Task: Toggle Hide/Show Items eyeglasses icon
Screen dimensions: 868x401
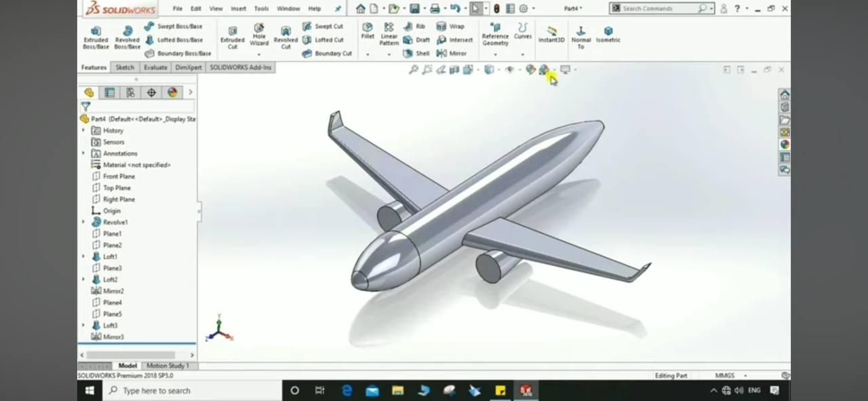Action: tap(509, 69)
